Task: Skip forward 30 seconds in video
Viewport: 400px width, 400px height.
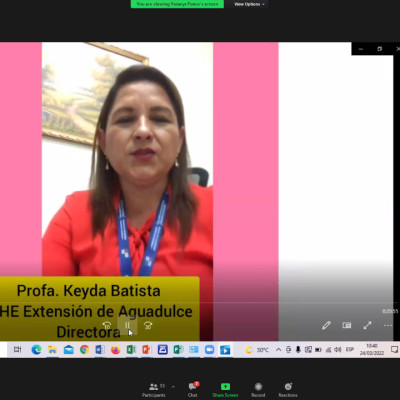Action: [148, 325]
